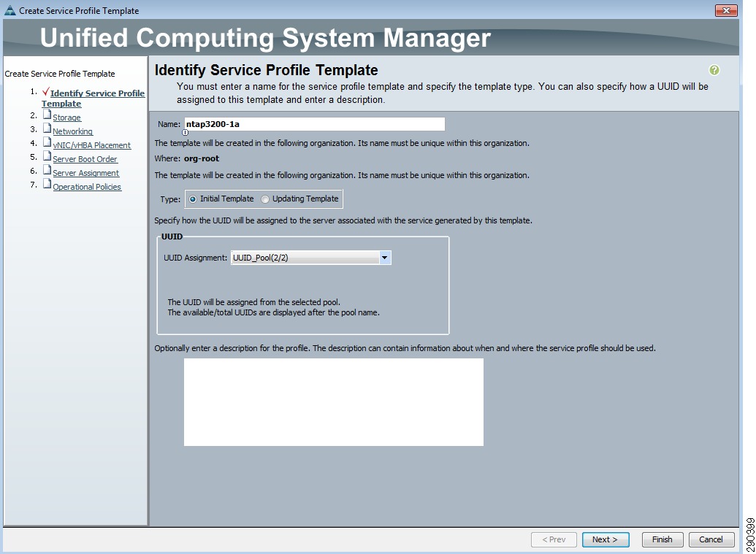Select the Initial Template radio button
The height and width of the screenshot is (554, 756).
click(x=193, y=199)
